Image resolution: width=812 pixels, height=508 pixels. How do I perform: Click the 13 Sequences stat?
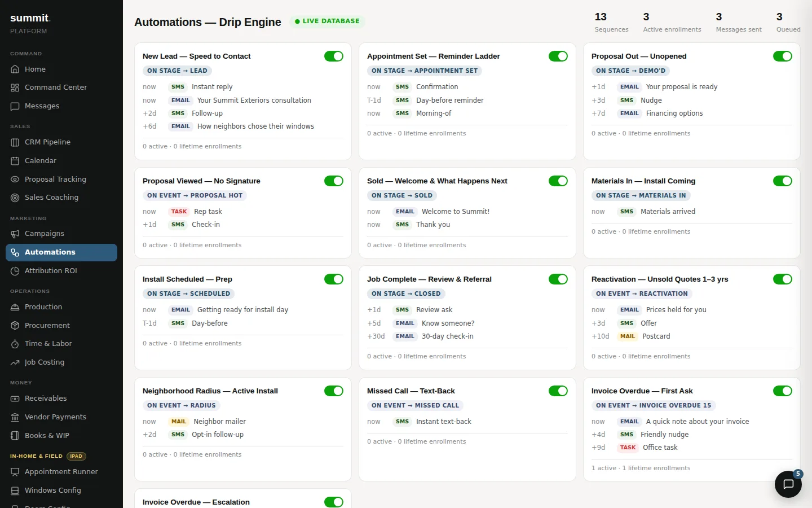(x=611, y=23)
